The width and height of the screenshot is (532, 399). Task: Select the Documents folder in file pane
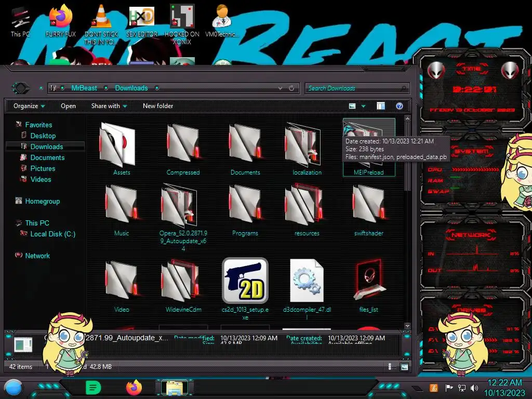[245, 149]
